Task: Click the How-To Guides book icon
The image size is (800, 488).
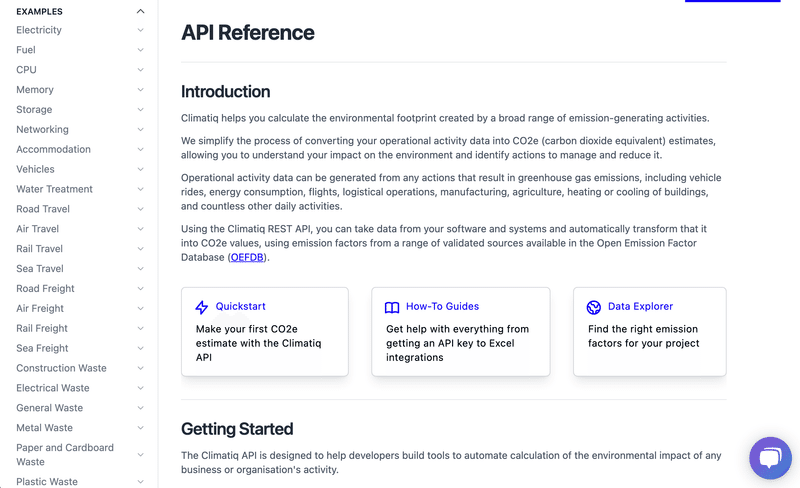Action: click(392, 307)
